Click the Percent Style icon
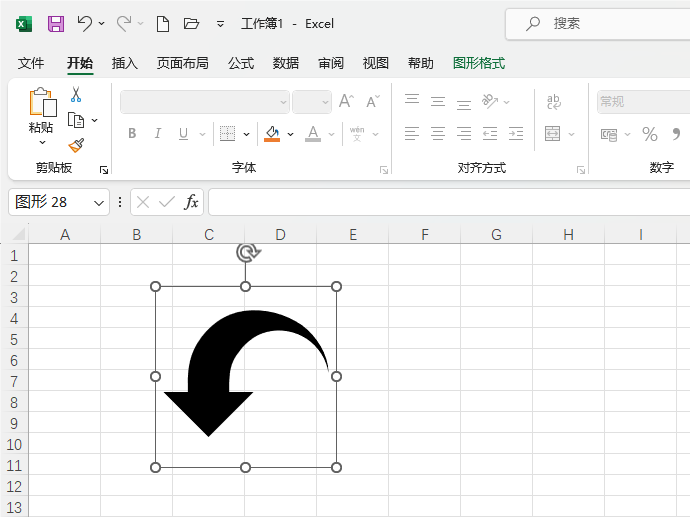This screenshot has width=690, height=517. click(650, 134)
